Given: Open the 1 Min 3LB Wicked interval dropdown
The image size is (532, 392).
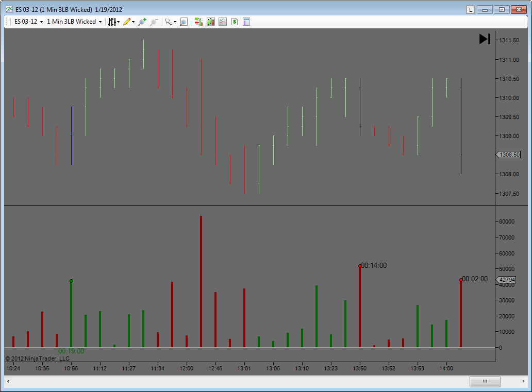Looking at the screenshot, I should pos(74,22).
